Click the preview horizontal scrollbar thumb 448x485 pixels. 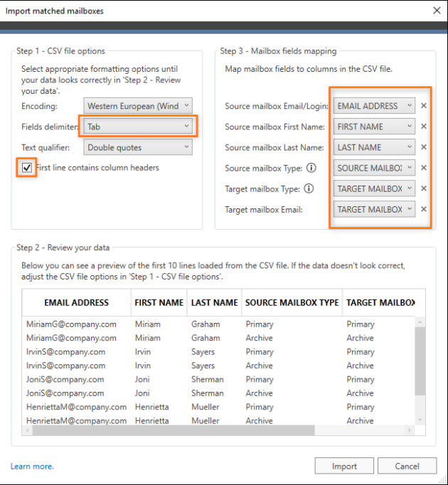coord(174,430)
